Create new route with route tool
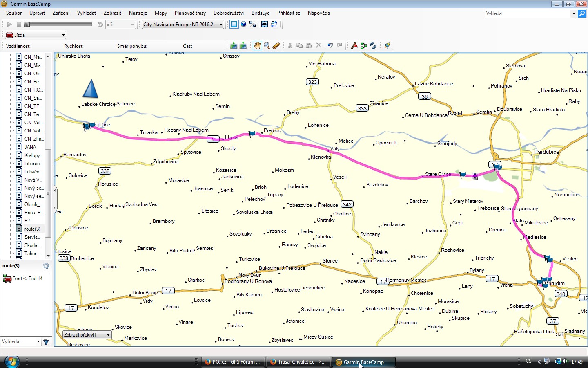 363,45
